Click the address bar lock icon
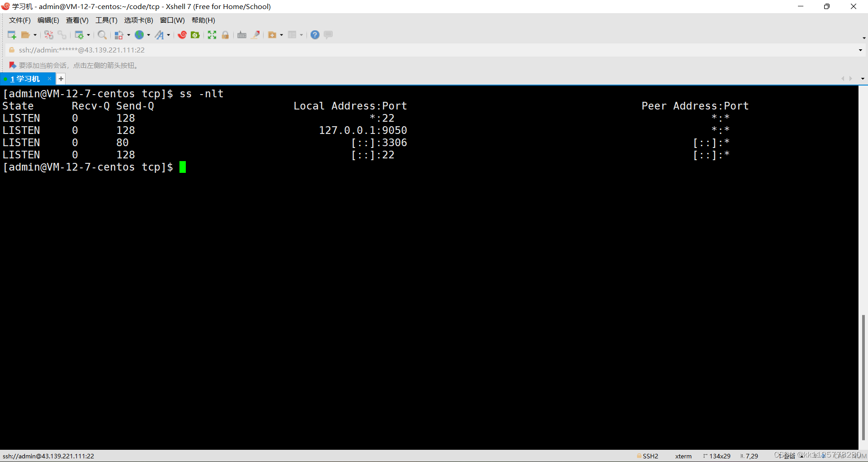This screenshot has height=462, width=868. tap(12, 50)
